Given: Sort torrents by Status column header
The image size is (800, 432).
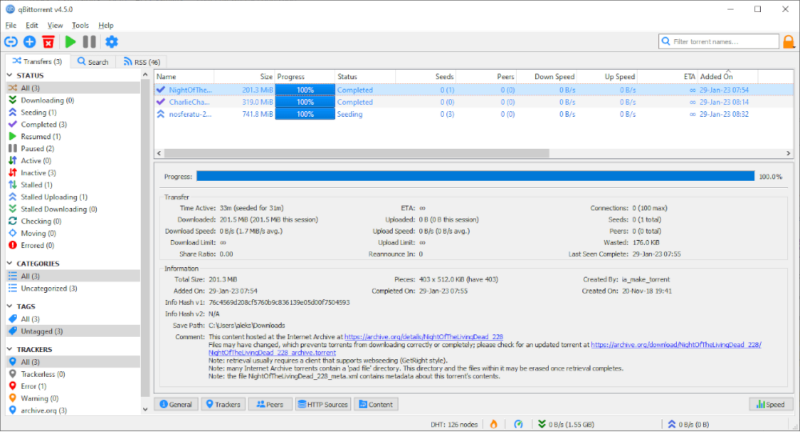Looking at the screenshot, I should 365,77.
